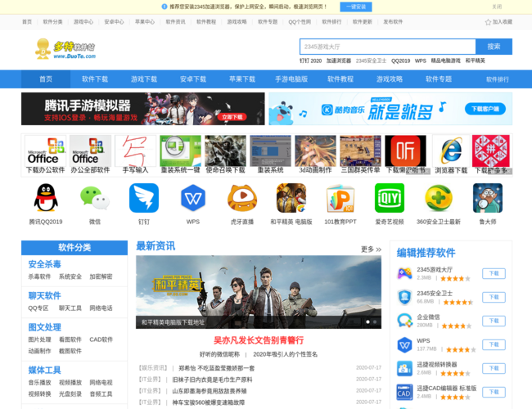Open the 虎牙直播 icon
The height and width of the screenshot is (409, 532).
(x=242, y=198)
